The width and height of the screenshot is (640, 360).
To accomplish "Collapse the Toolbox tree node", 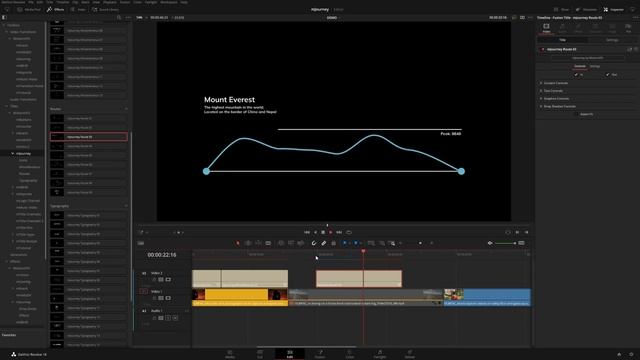I will 4,25.
